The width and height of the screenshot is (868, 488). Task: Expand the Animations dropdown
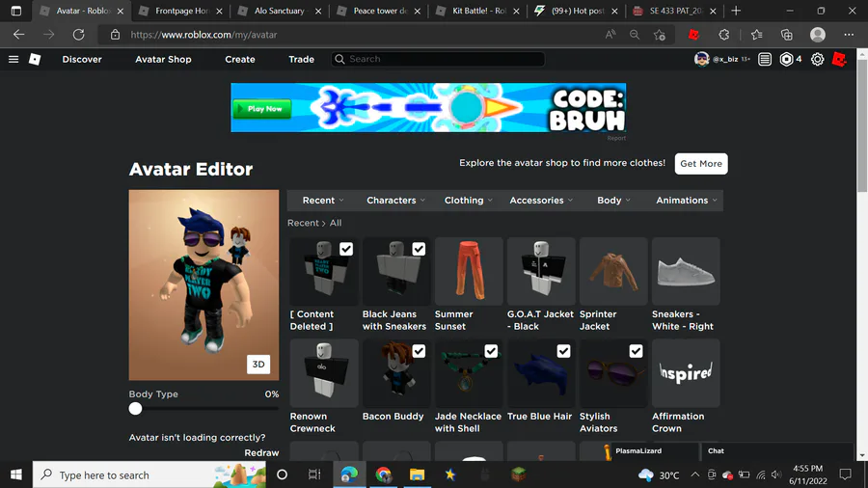pos(687,201)
